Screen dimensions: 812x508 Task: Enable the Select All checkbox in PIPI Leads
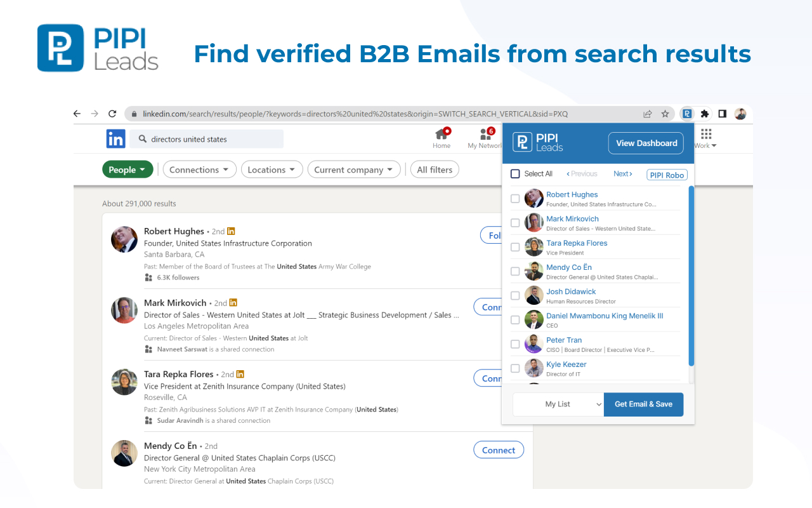514,173
